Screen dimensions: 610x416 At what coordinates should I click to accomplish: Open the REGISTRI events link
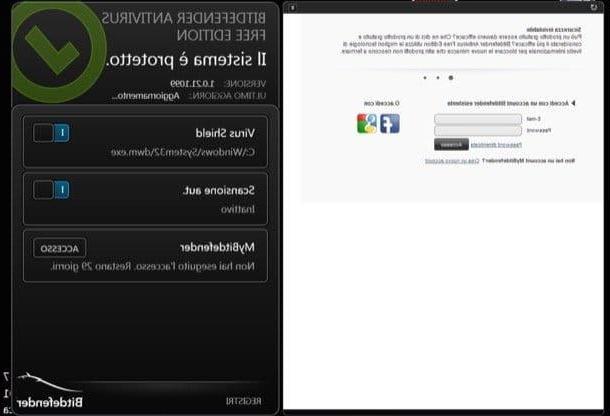[x=244, y=401]
